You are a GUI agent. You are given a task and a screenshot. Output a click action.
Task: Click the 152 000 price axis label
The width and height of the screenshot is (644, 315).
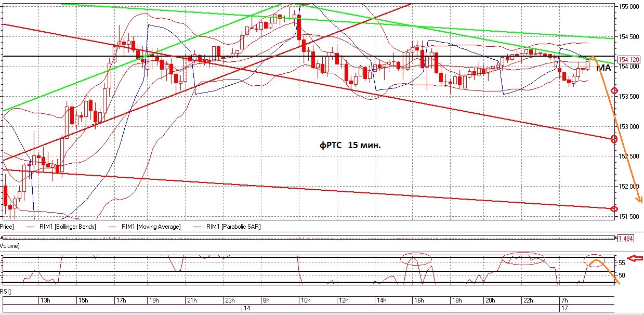pos(629,186)
